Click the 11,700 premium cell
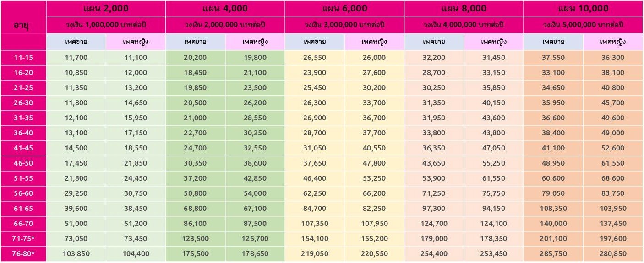The height and width of the screenshot is (263, 644). [76, 58]
